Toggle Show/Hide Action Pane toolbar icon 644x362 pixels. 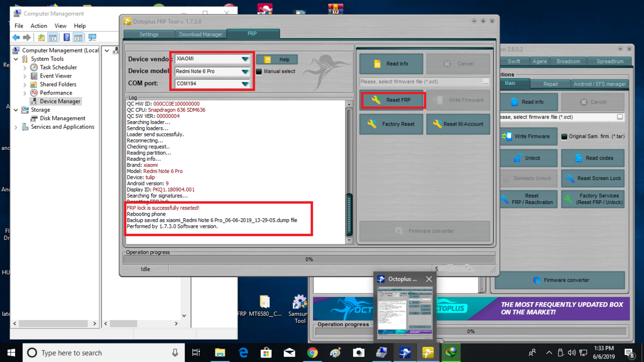coord(78,37)
